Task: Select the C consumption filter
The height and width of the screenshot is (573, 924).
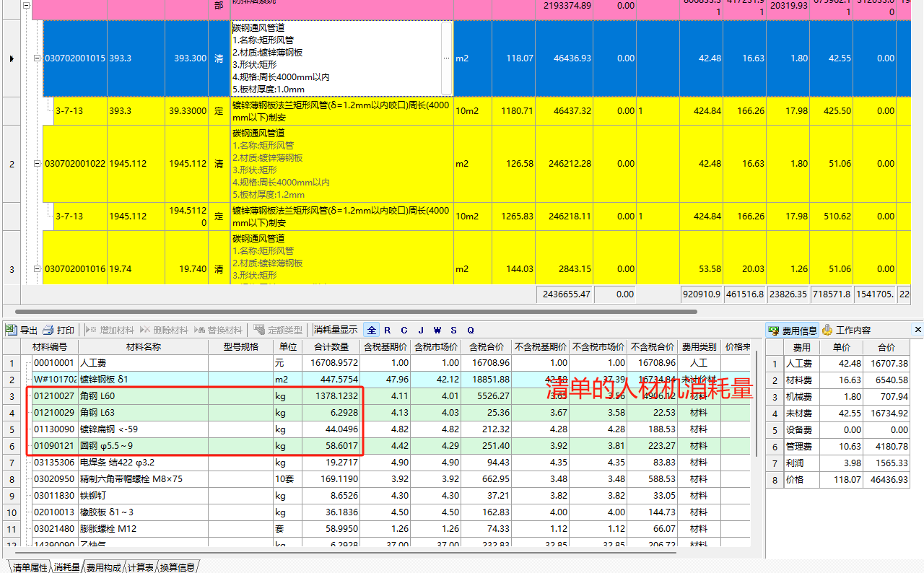Action: point(404,330)
